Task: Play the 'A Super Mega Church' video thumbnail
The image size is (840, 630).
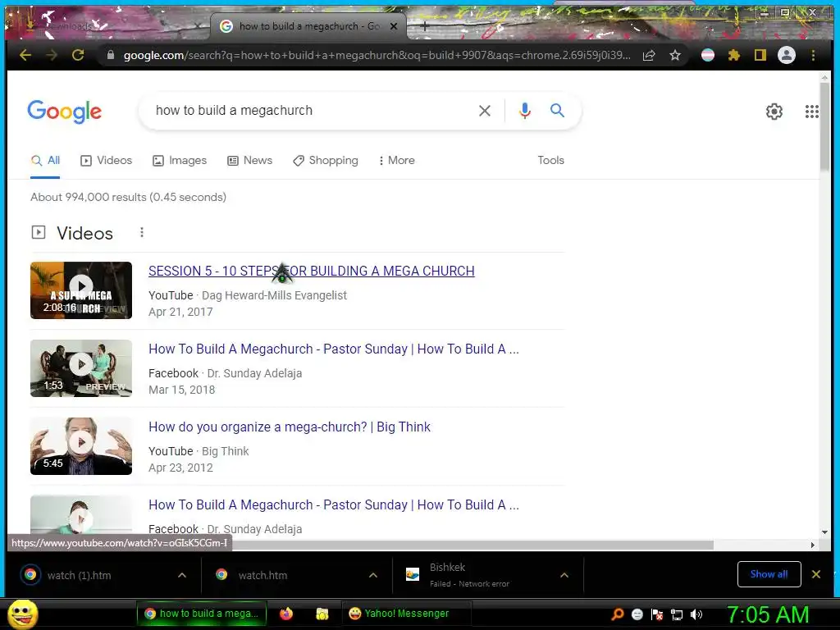Action: (81, 290)
